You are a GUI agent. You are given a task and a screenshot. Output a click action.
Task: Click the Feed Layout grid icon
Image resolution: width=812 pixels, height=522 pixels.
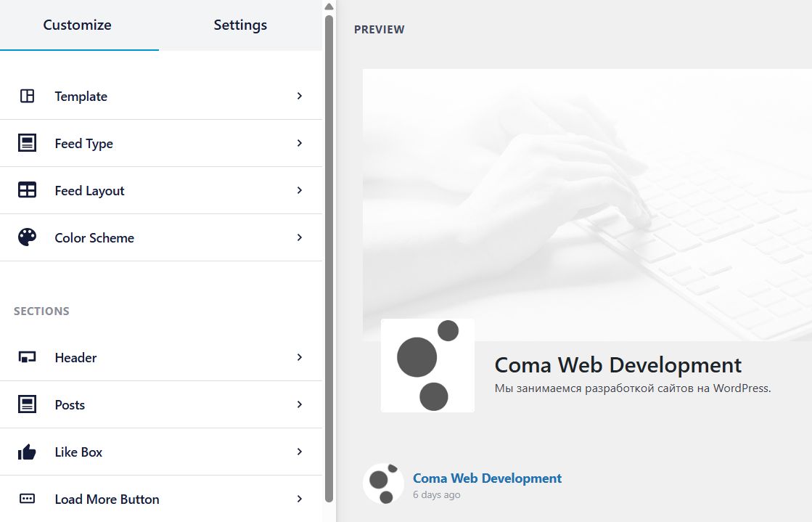pos(27,189)
